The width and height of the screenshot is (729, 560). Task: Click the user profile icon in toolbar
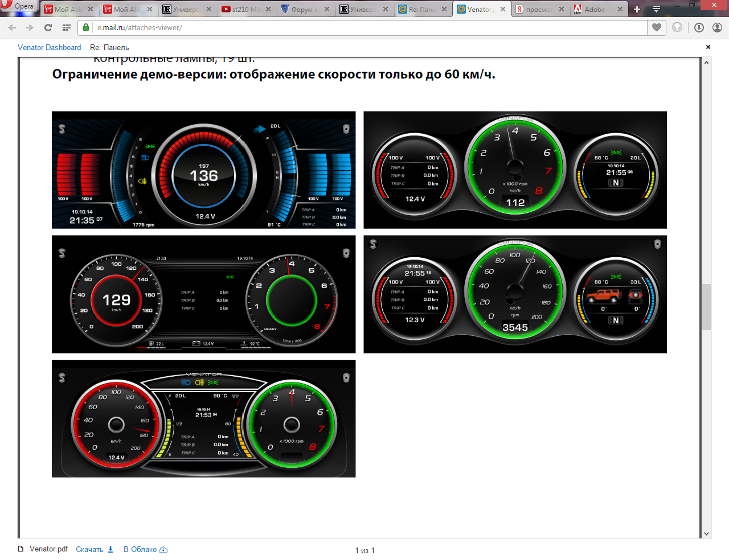coord(717,27)
